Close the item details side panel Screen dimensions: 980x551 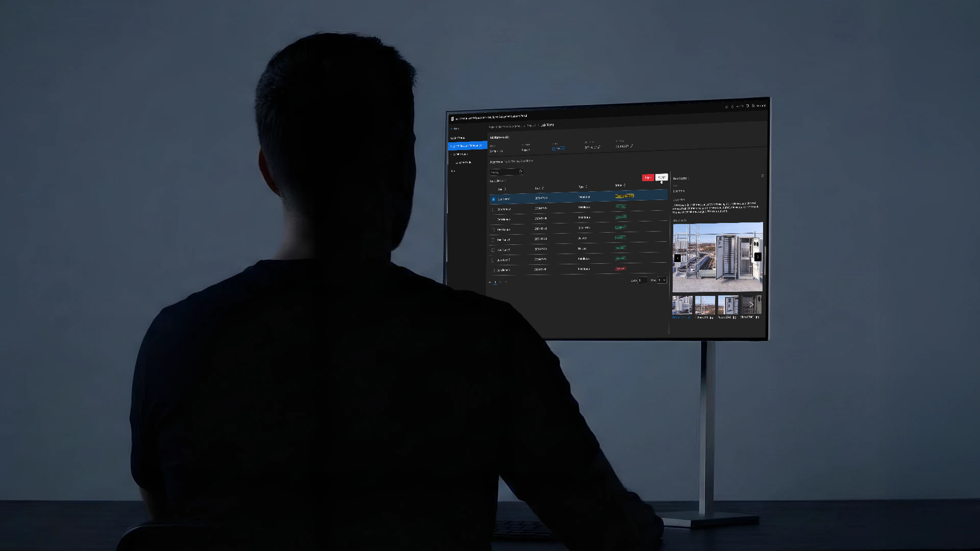(763, 176)
